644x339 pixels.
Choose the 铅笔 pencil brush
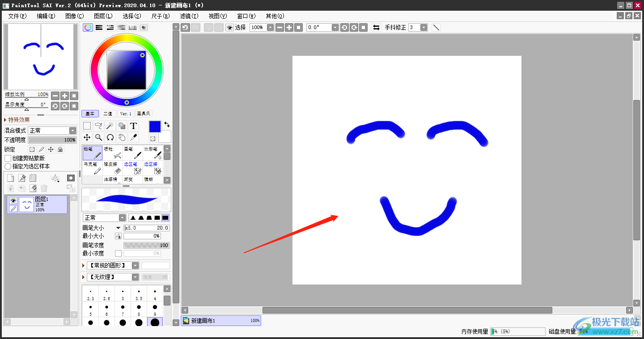[93, 153]
